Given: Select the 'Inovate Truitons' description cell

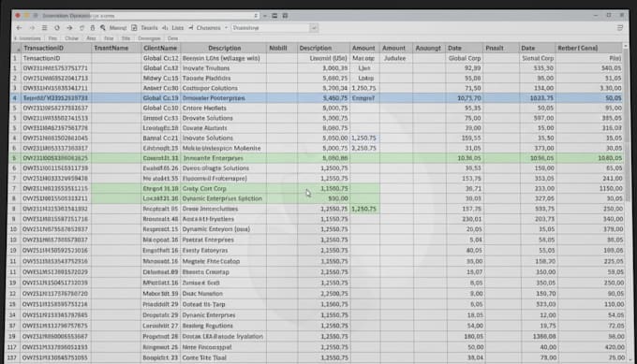Looking at the screenshot, I should (x=224, y=68).
